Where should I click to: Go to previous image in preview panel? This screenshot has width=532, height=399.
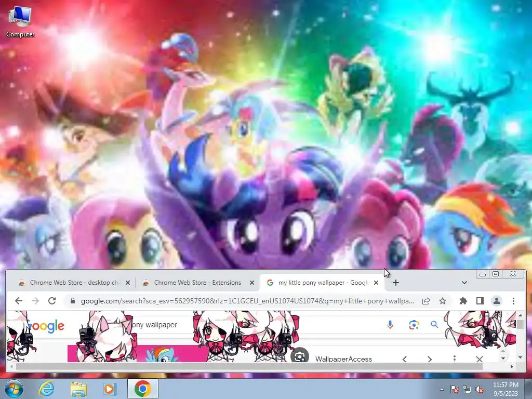(x=404, y=359)
